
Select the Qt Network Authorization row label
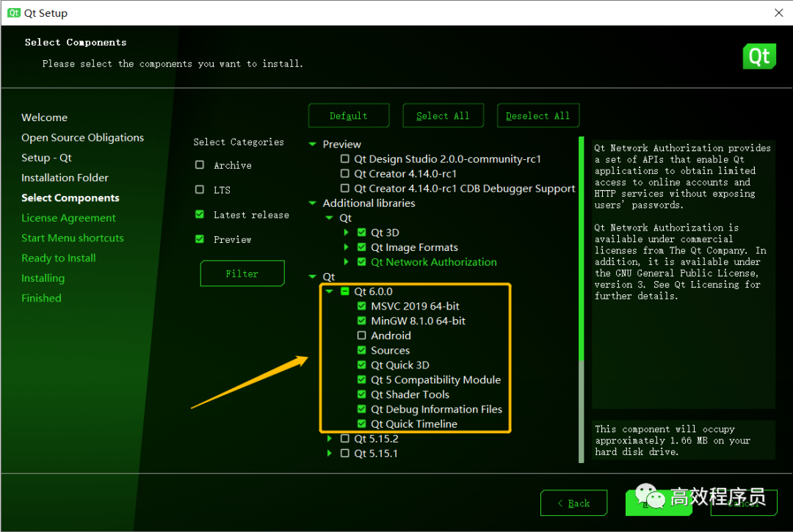point(433,262)
